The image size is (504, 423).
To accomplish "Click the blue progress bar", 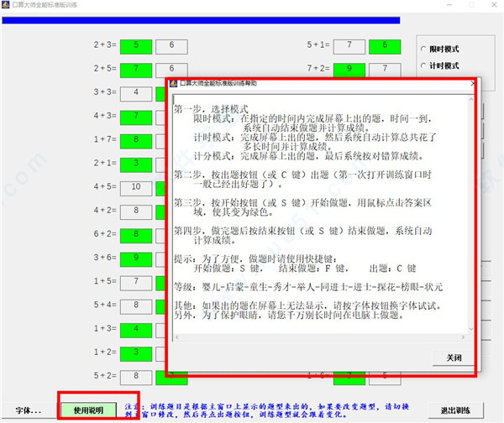I will [x=201, y=20].
